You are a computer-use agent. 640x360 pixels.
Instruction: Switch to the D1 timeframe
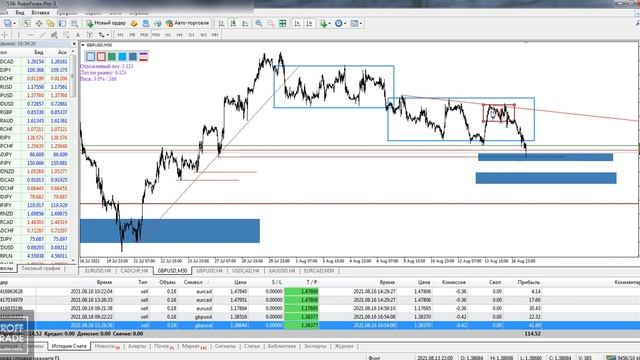(x=191, y=35)
